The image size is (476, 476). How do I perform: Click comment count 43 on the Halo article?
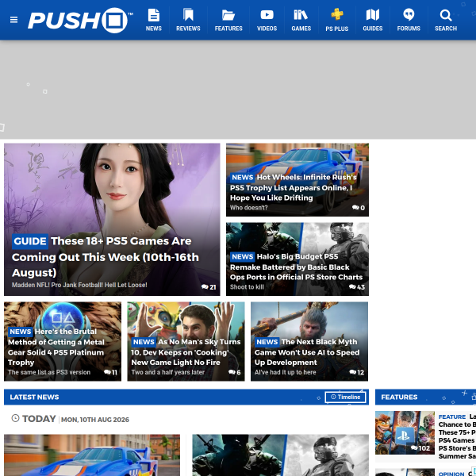click(x=357, y=287)
